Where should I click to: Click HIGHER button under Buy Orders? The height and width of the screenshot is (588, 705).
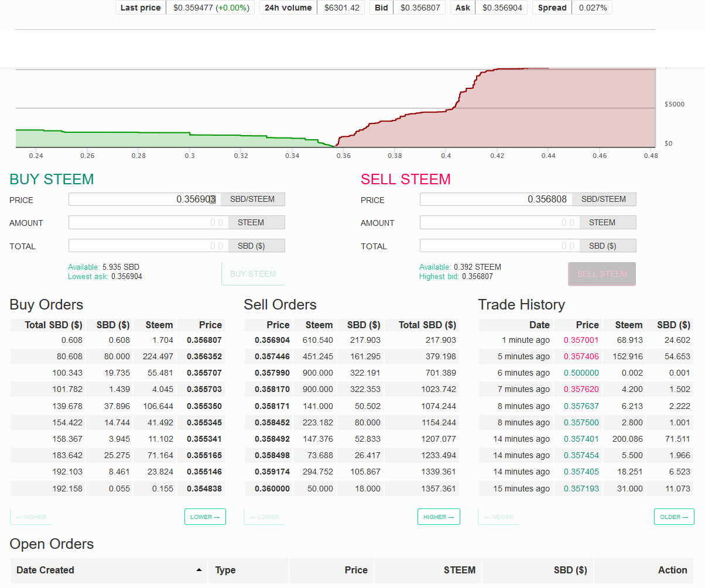[x=31, y=517]
